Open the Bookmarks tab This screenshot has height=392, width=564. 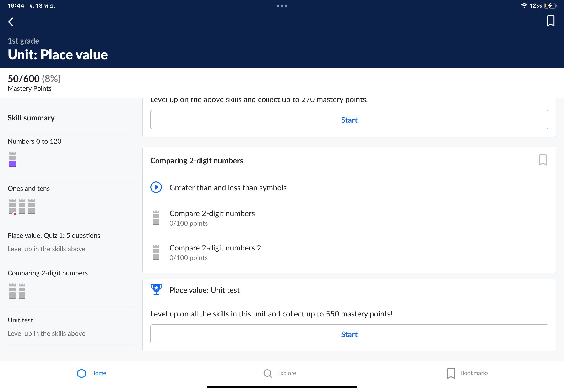click(467, 373)
